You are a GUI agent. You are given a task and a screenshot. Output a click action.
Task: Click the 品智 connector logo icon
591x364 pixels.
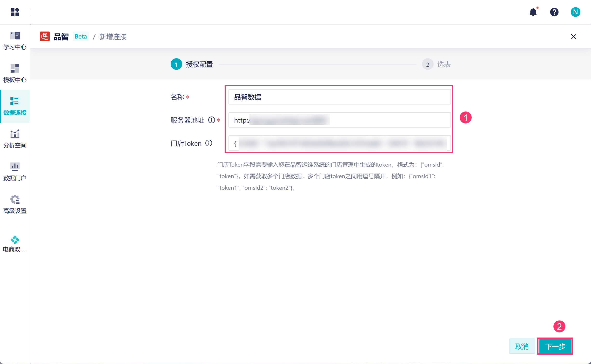click(45, 37)
